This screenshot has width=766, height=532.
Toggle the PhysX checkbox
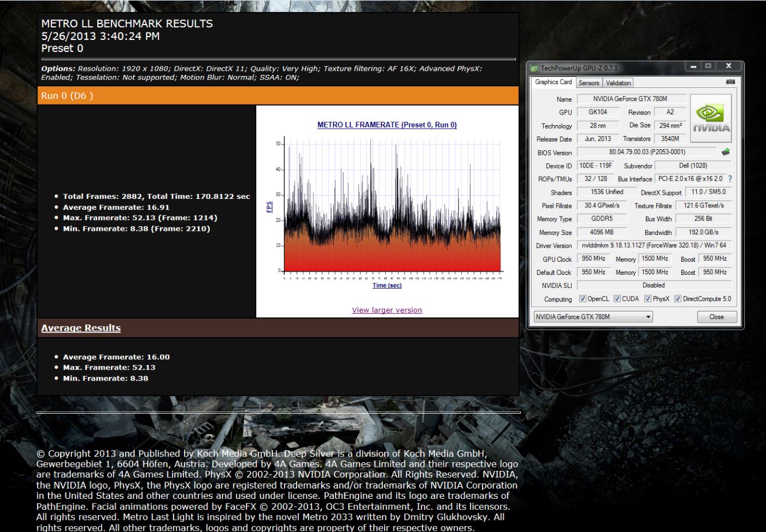[648, 298]
